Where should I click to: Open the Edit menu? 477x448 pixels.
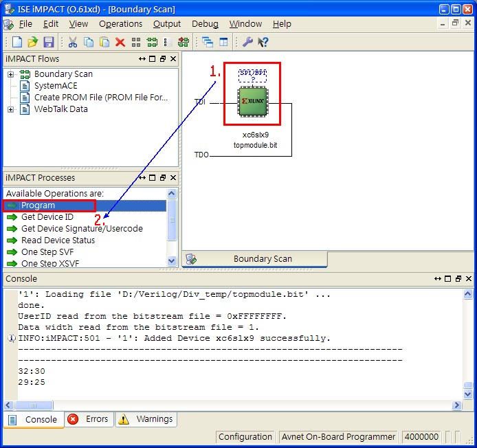pos(51,24)
